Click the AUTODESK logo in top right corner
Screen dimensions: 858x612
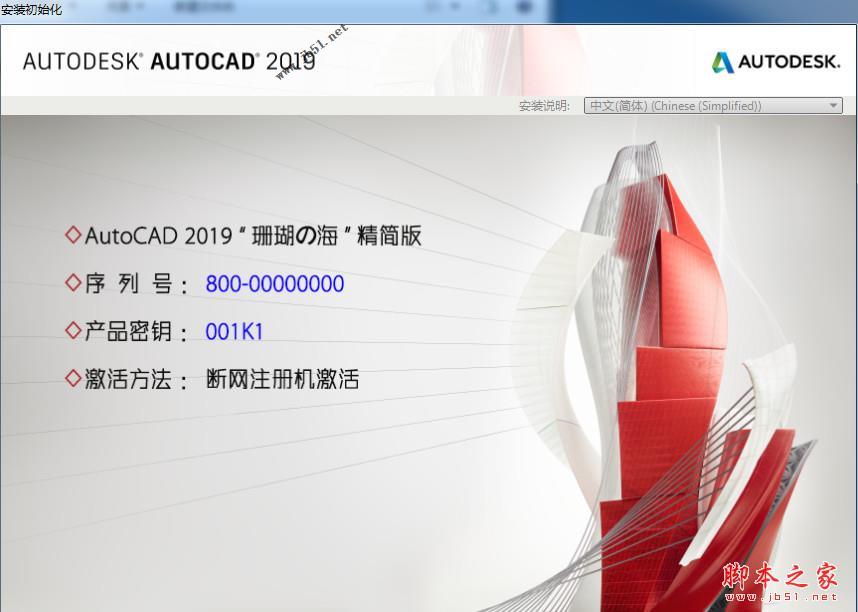click(x=775, y=60)
